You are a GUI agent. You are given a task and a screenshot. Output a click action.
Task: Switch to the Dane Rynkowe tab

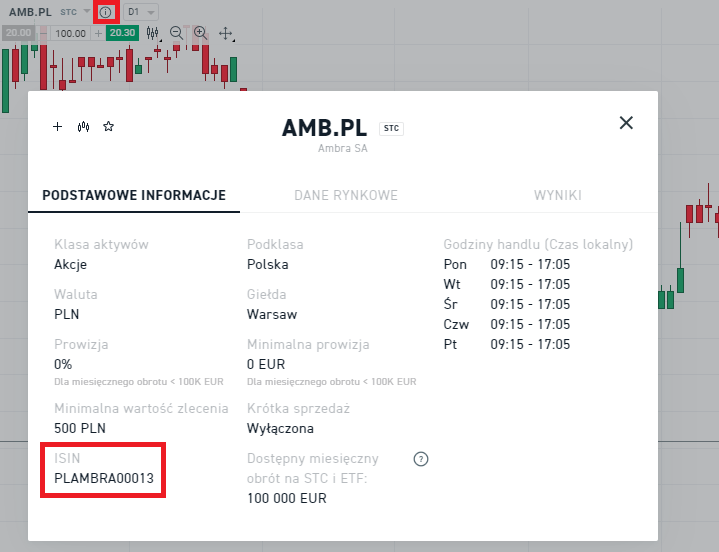[346, 195]
